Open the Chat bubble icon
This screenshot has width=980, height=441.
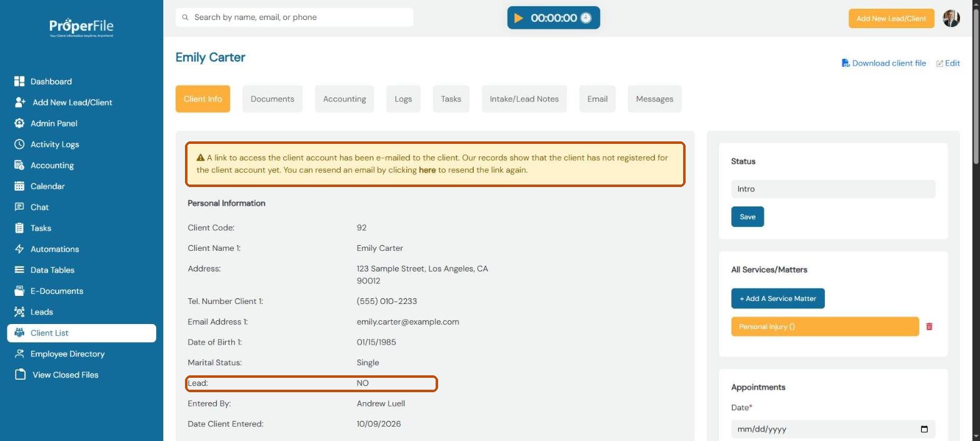point(19,207)
